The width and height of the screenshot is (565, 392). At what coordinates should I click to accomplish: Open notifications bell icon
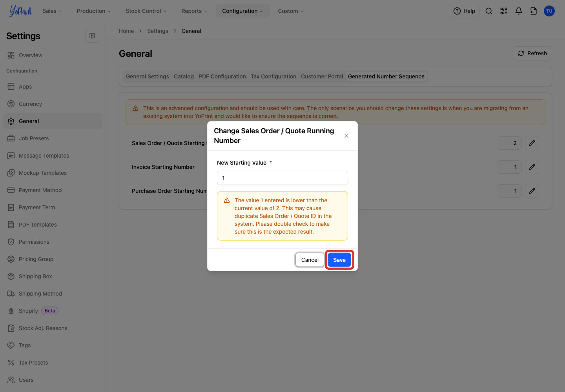tap(519, 11)
